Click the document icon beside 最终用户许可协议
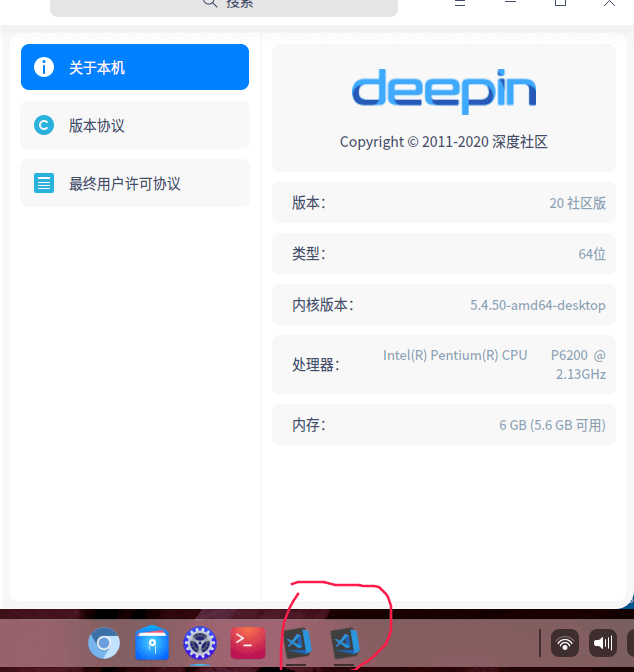The height and width of the screenshot is (672, 634). (x=44, y=184)
